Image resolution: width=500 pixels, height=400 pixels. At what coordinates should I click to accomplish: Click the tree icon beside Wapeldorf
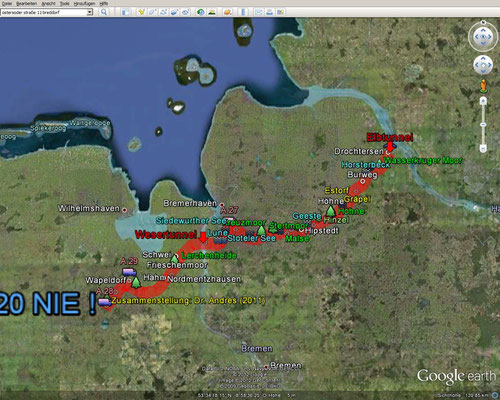coord(136,283)
